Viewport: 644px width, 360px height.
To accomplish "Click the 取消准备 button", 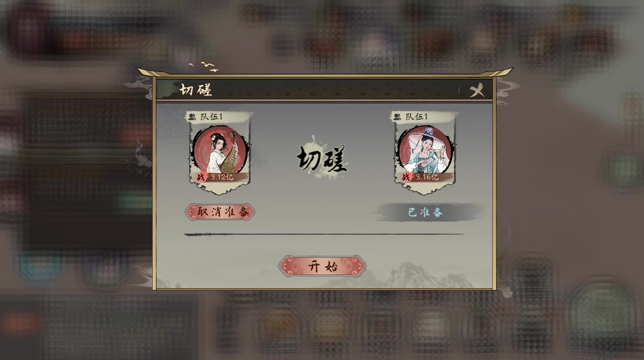I will click(x=220, y=212).
